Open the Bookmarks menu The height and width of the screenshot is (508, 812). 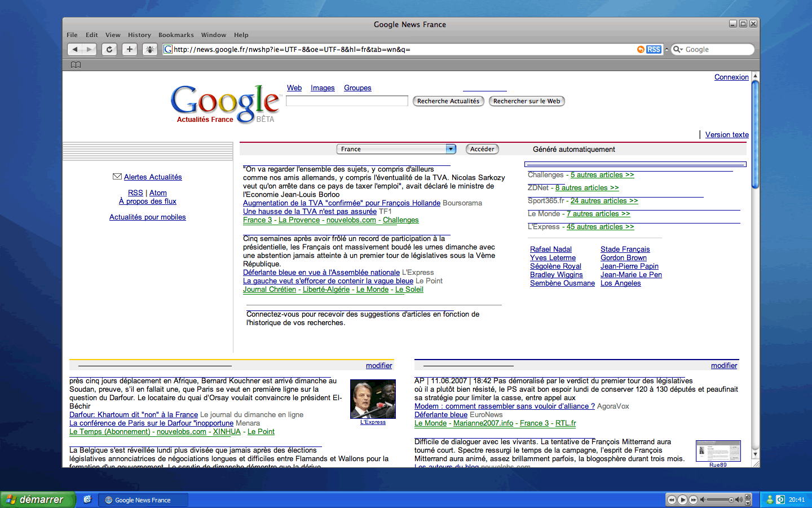pyautogui.click(x=176, y=35)
